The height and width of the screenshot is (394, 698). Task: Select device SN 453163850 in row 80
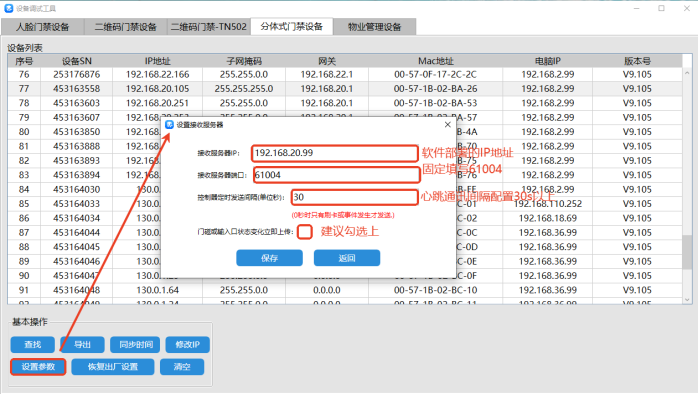coord(77,132)
